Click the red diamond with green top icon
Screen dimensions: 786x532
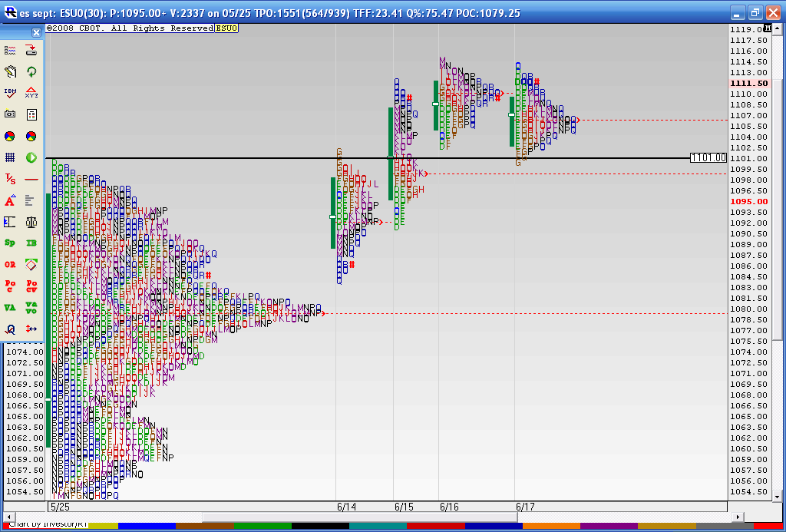click(x=31, y=264)
